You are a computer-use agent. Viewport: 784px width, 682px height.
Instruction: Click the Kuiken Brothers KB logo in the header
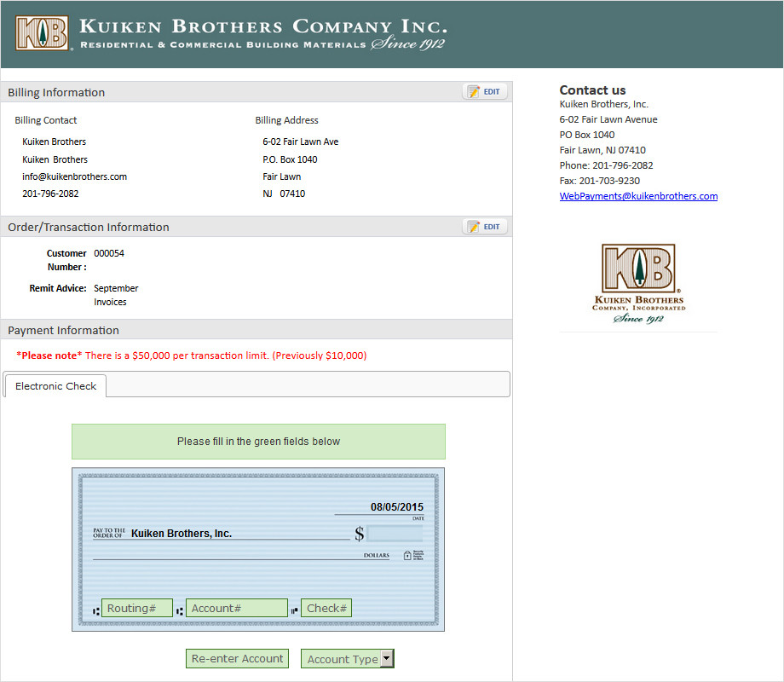[x=43, y=33]
